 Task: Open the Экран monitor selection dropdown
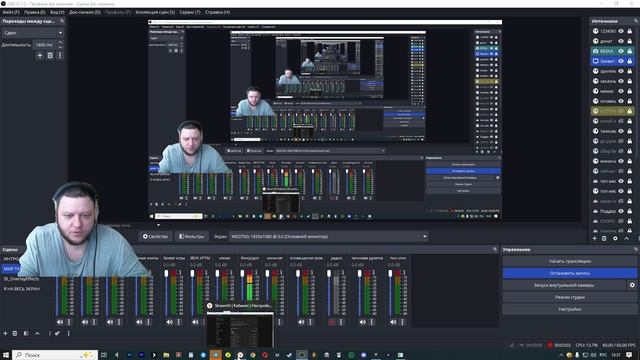[328, 236]
